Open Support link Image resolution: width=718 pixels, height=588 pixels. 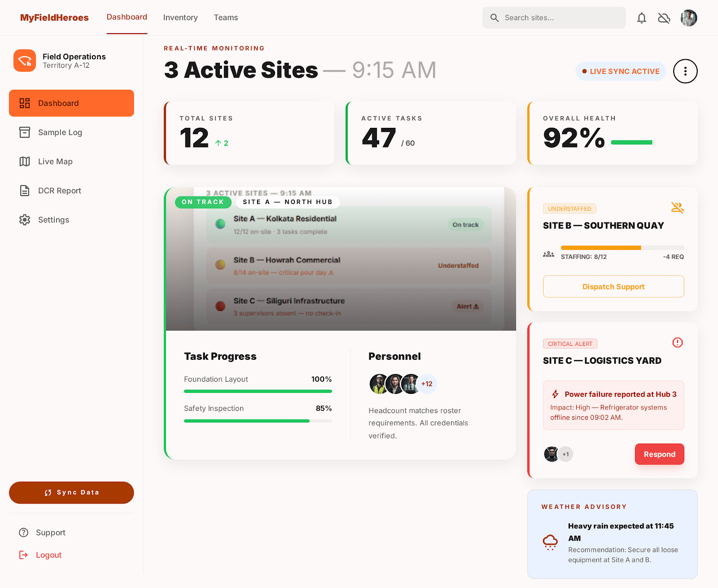pos(51,532)
